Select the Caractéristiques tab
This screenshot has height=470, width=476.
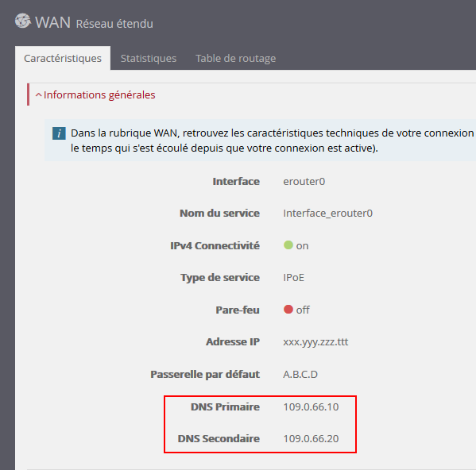coord(63,58)
